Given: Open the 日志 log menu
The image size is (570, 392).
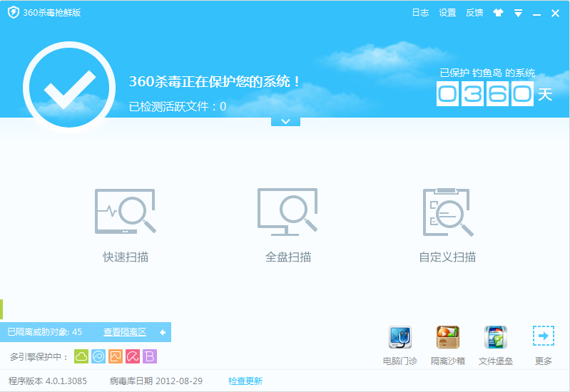Looking at the screenshot, I should [x=420, y=13].
